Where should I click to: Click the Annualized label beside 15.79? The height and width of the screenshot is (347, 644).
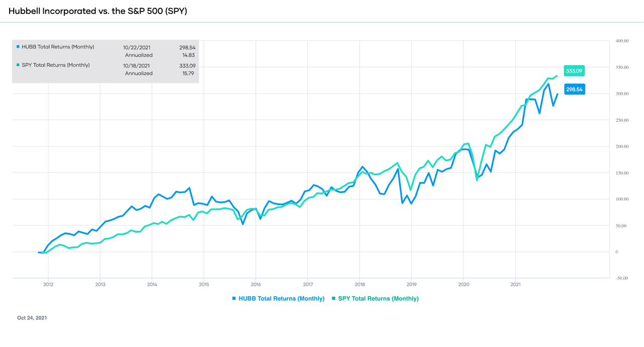[x=139, y=74]
